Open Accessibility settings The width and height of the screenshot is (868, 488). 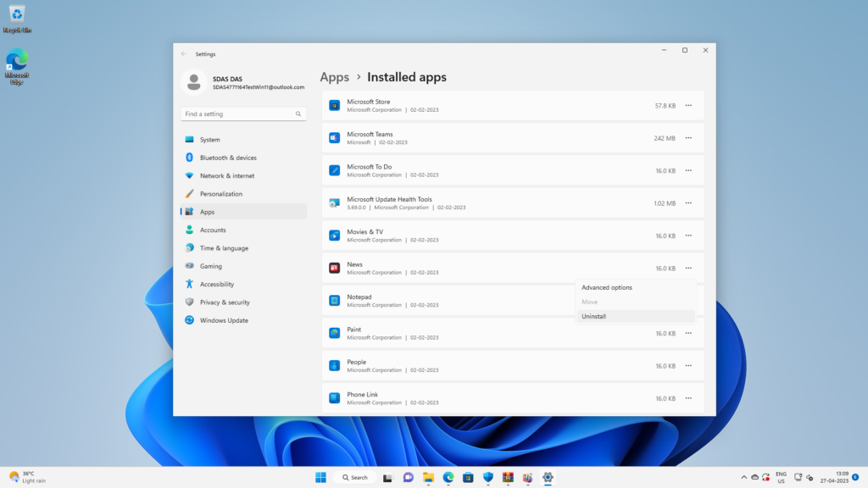point(243,284)
